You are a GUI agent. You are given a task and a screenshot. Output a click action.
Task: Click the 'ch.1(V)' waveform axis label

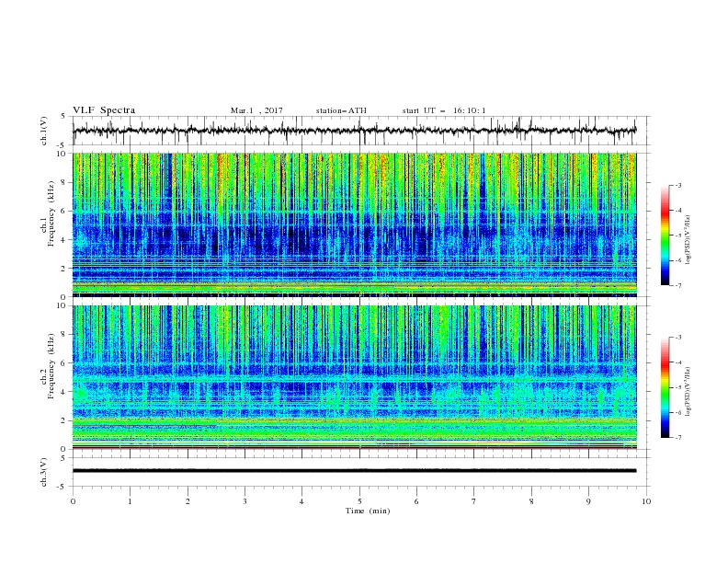pyautogui.click(x=44, y=131)
